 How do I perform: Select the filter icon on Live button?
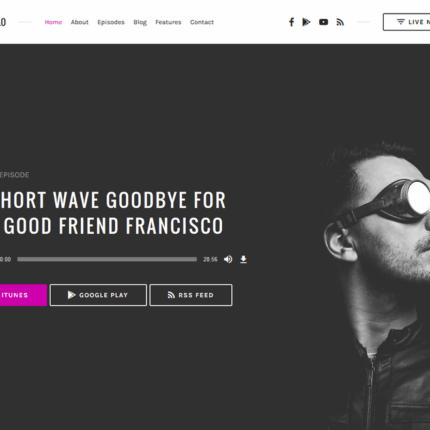coord(401,22)
